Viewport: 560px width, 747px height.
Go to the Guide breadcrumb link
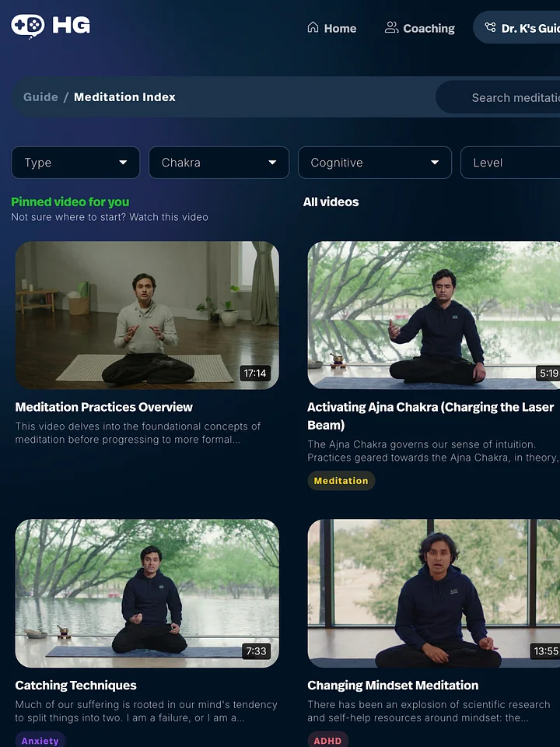(40, 97)
